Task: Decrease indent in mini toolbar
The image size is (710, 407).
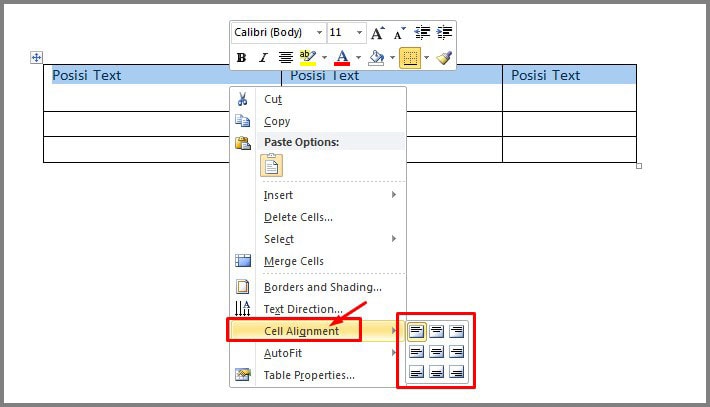Action: click(422, 33)
